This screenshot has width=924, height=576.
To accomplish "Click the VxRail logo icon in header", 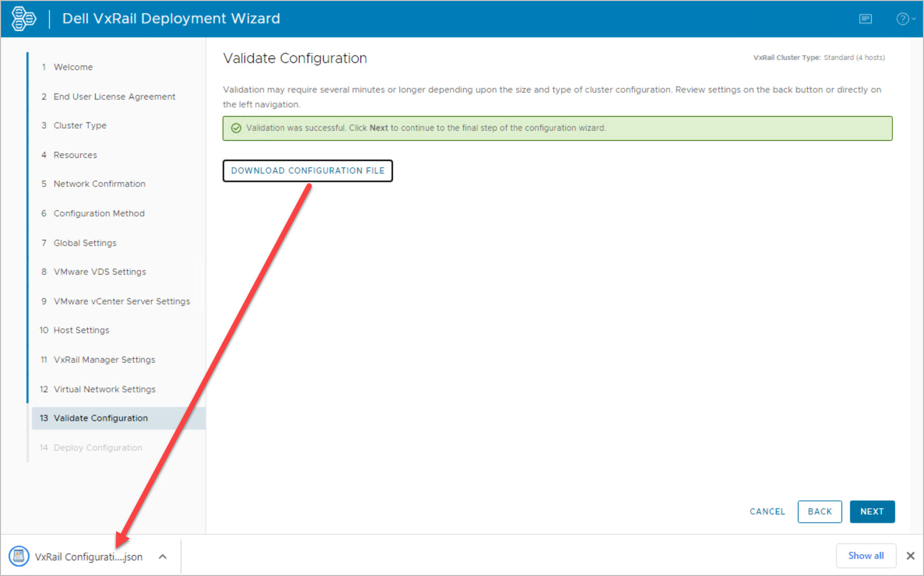I will [24, 19].
